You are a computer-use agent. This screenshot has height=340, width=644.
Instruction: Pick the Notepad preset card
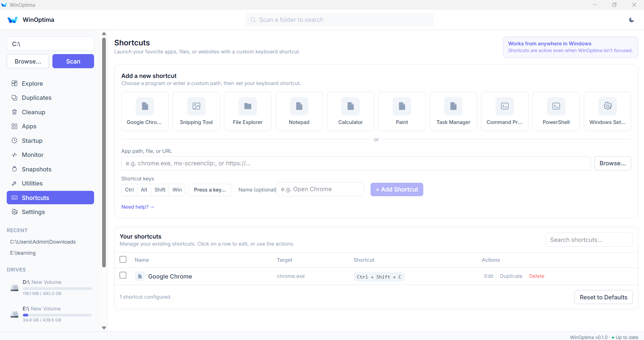pyautogui.click(x=299, y=111)
